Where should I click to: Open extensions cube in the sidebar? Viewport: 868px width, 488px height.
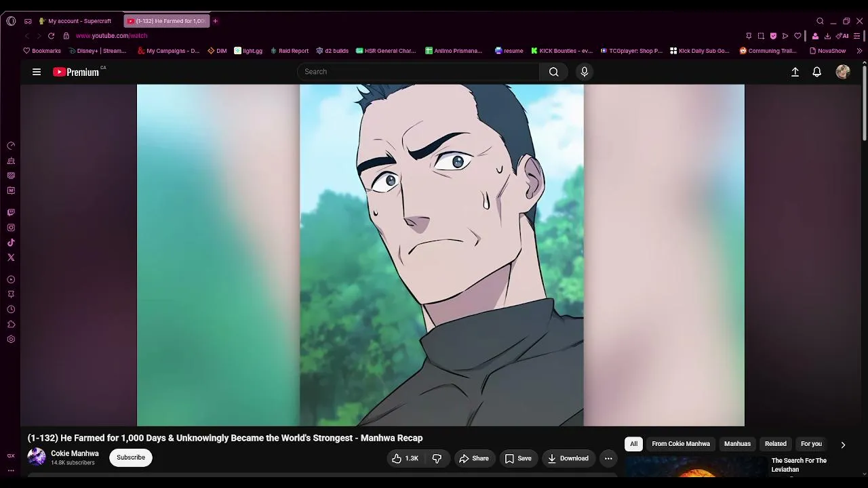[x=11, y=324]
